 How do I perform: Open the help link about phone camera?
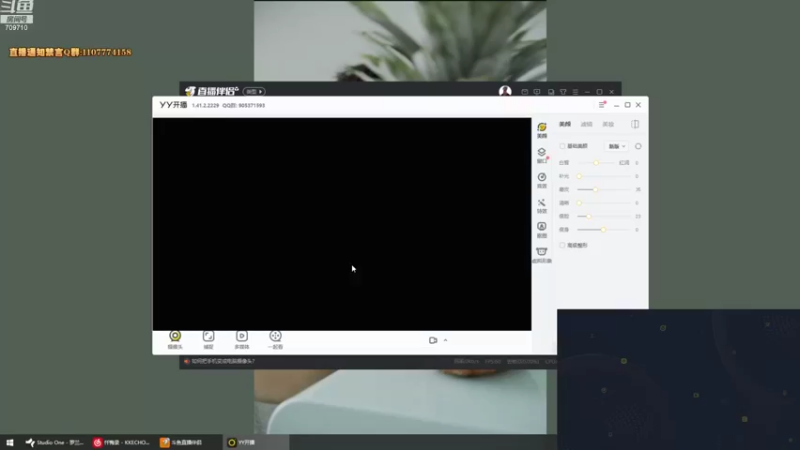[223, 361]
